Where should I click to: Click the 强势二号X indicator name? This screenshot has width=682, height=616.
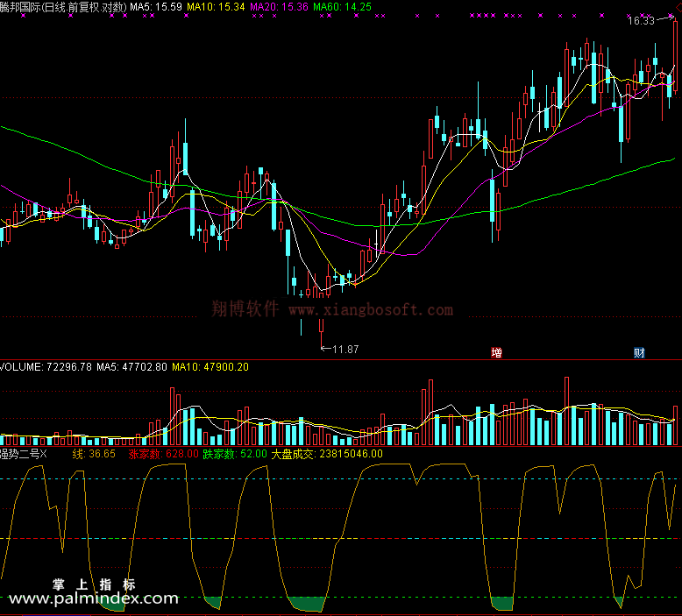pyautogui.click(x=23, y=454)
